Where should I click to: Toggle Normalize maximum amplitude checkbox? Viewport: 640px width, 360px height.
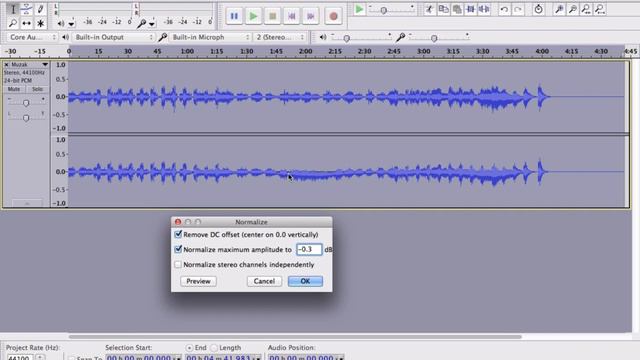(178, 249)
